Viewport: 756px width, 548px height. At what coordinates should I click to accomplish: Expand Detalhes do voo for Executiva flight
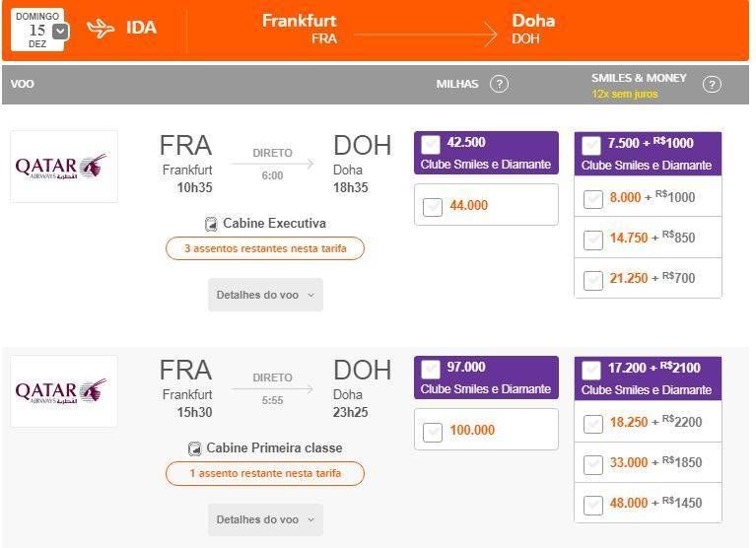266,295
